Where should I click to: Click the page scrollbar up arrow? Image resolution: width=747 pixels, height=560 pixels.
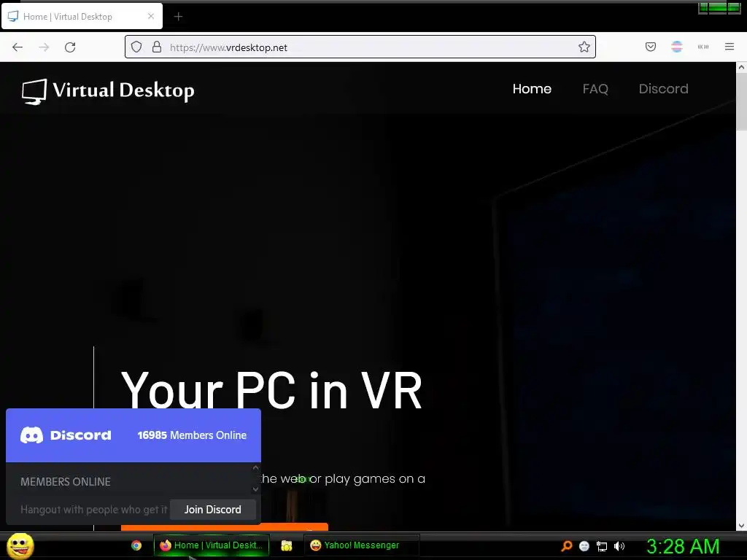(x=741, y=67)
